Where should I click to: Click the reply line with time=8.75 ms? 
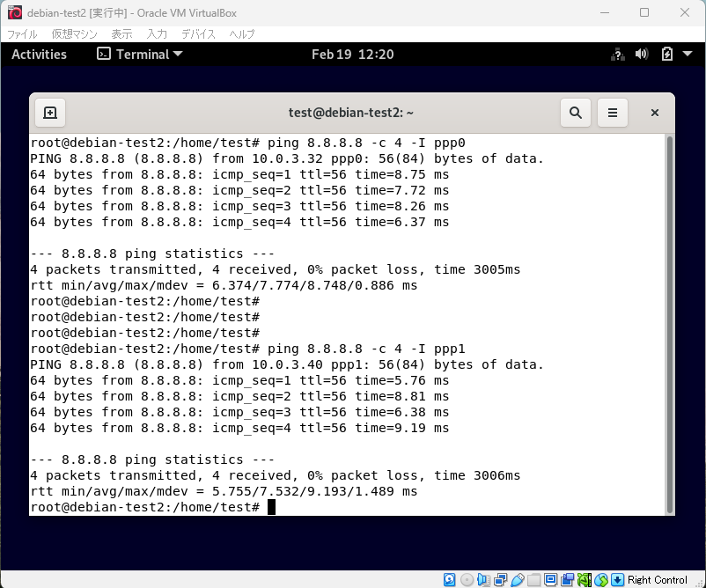[239, 174]
